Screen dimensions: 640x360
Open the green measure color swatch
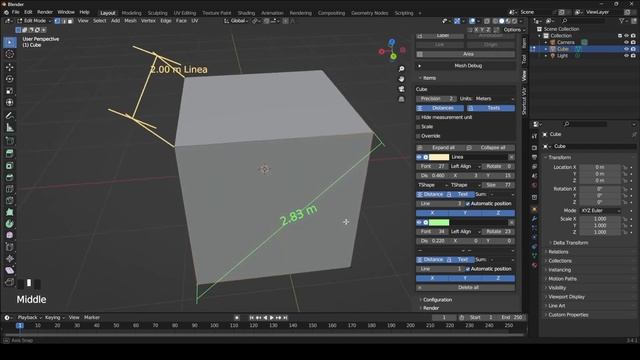click(439, 222)
